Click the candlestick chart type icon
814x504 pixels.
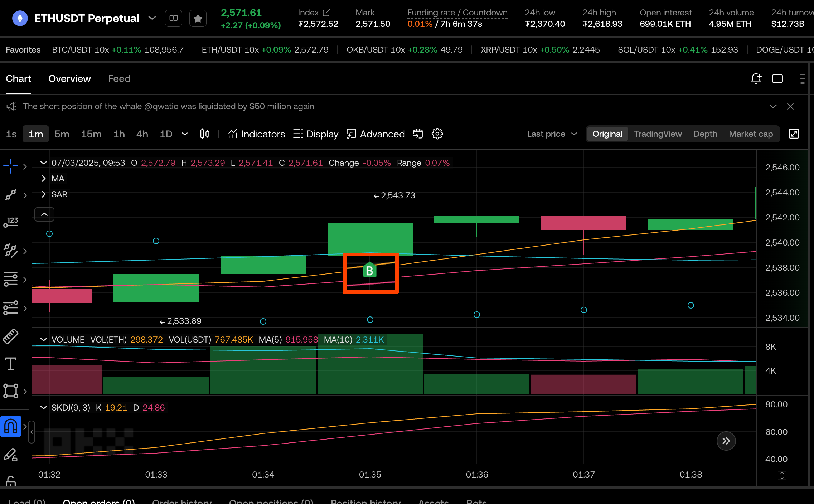coord(205,134)
